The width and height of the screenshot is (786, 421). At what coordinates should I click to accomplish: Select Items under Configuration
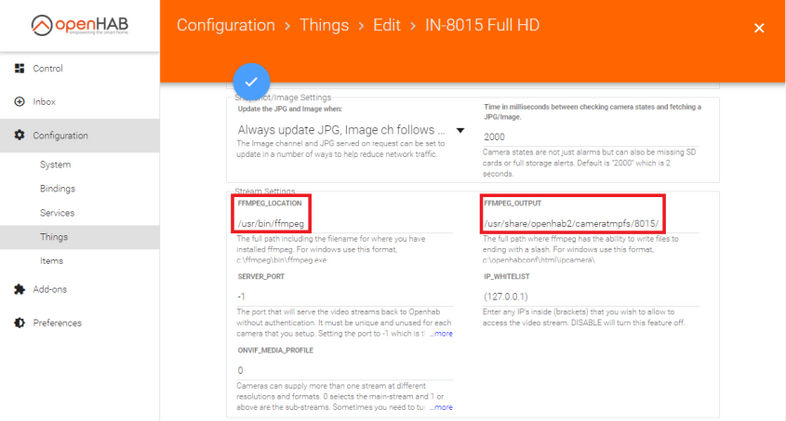click(x=51, y=261)
